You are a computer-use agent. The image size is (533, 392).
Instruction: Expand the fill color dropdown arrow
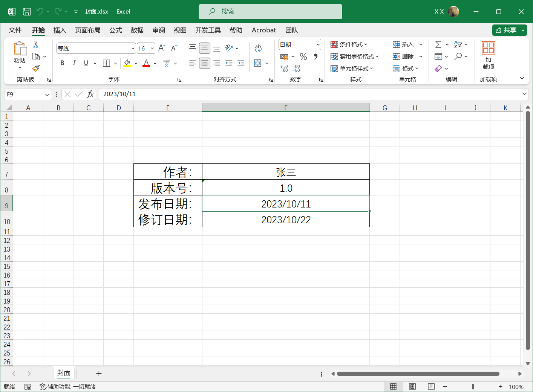point(135,63)
